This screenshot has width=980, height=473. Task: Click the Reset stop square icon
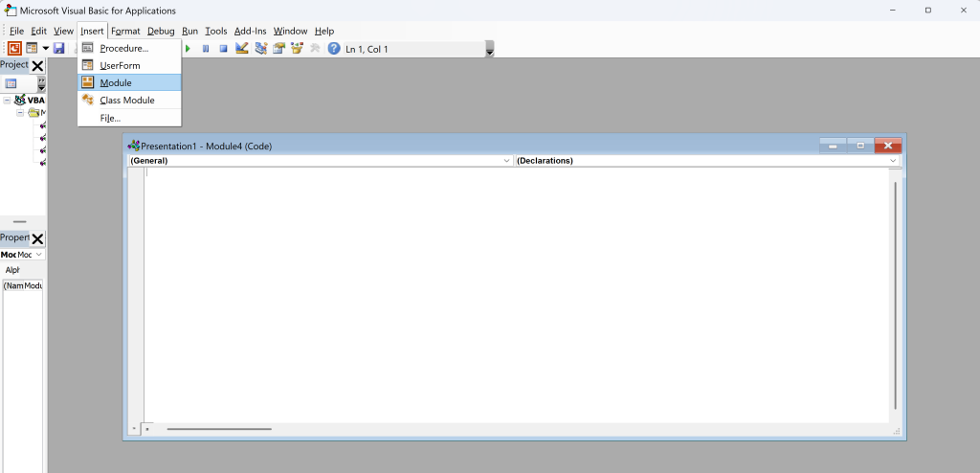tap(223, 48)
